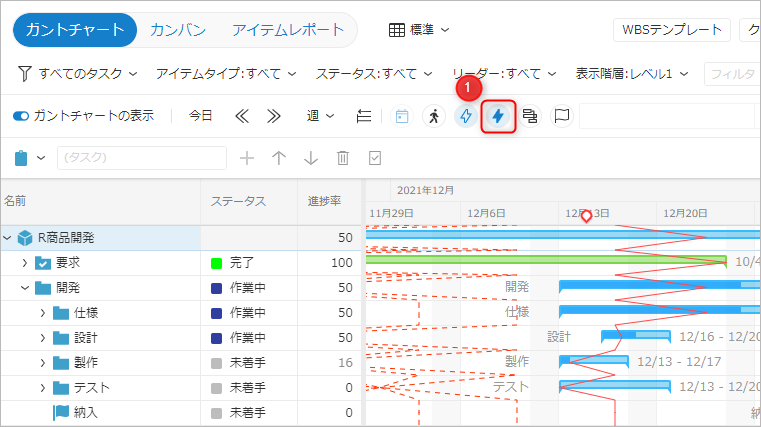761x427 pixels.
Task: Expand the テスト tree row
Action: tap(43, 387)
